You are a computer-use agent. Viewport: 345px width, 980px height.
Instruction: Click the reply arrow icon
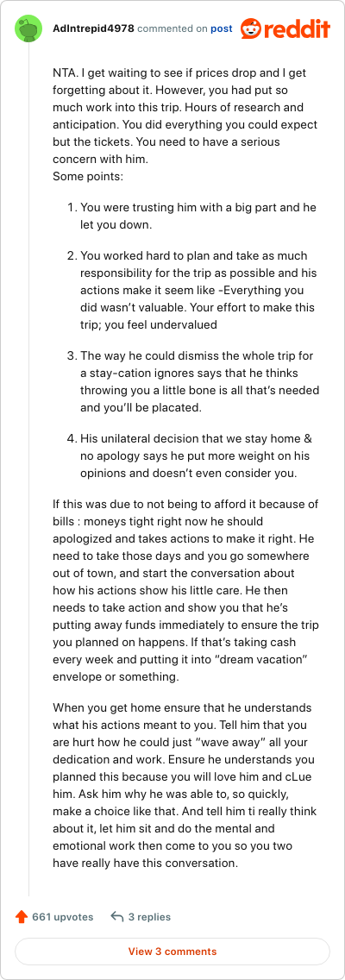(x=116, y=917)
